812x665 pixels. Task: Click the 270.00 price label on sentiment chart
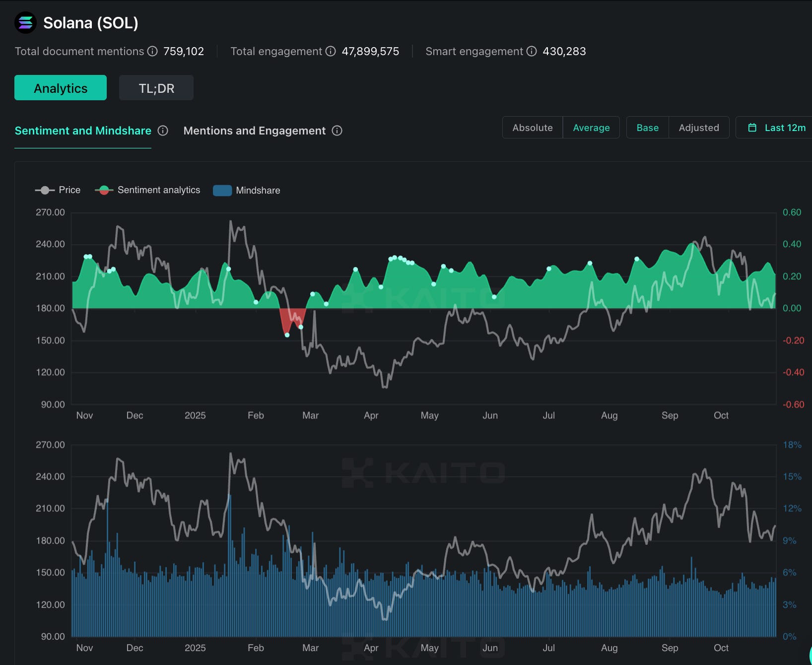[x=50, y=212]
